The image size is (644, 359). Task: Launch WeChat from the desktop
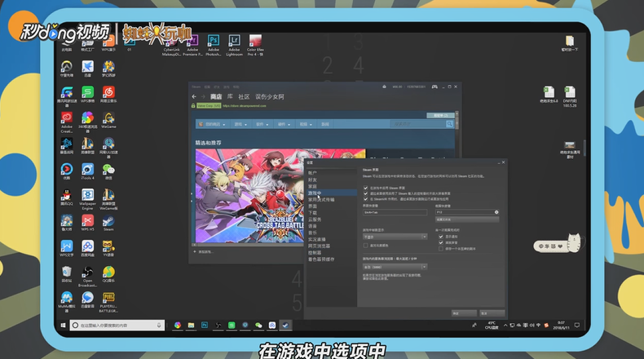[x=108, y=171]
